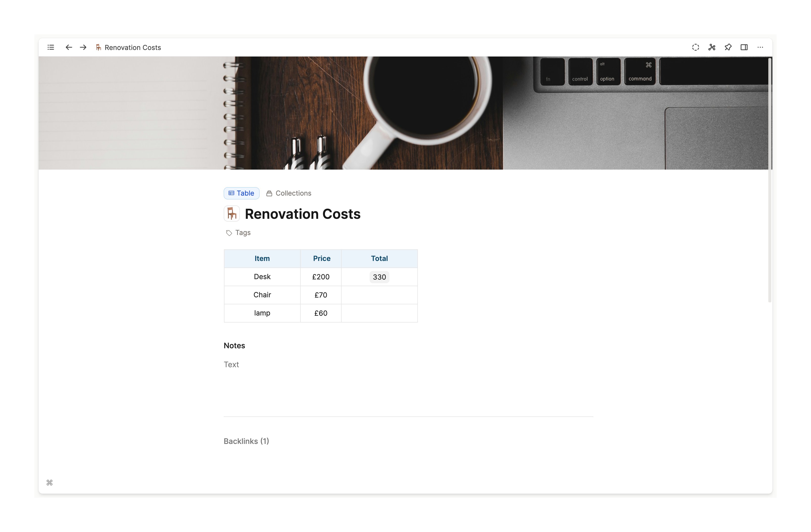811x532 pixels.
Task: Pin this object with pin icon
Action: 728,47
